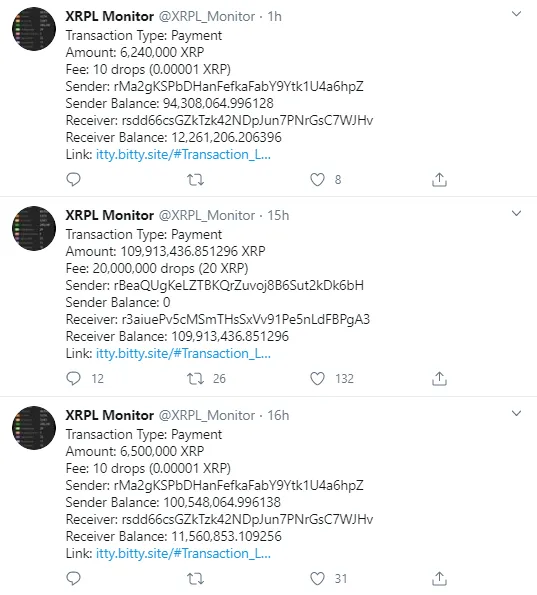Like the 6,240,000 XRP payment tweet
This screenshot has height=595, width=537.
[317, 179]
